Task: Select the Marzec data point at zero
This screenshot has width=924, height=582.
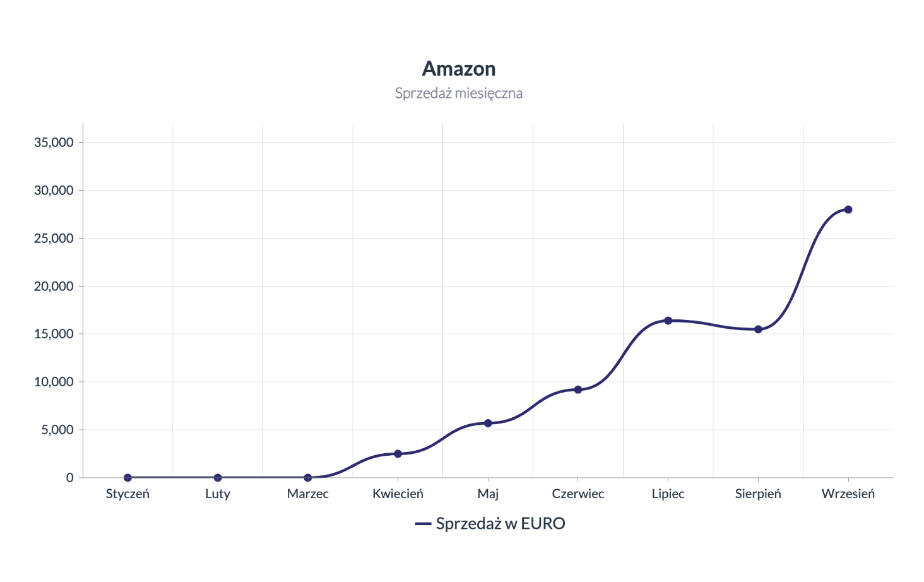Action: coord(308,478)
